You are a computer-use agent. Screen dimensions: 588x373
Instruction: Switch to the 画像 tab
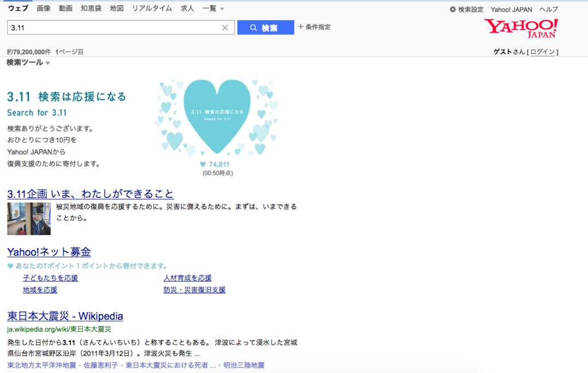click(44, 8)
